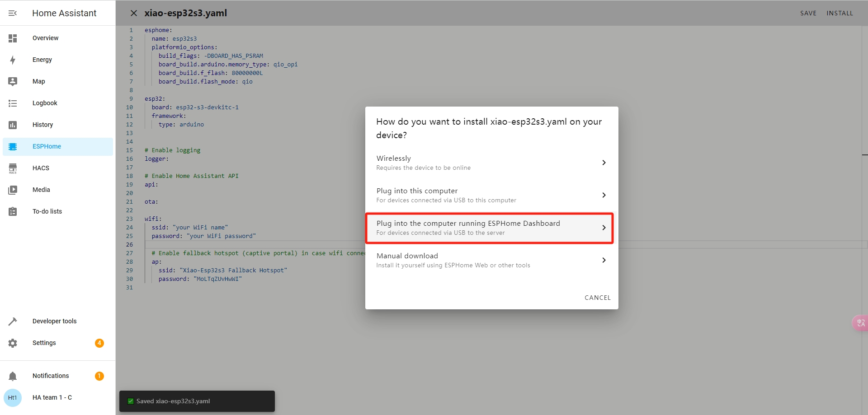Open the History chart icon
Screen dimensions: 868x415
point(13,125)
